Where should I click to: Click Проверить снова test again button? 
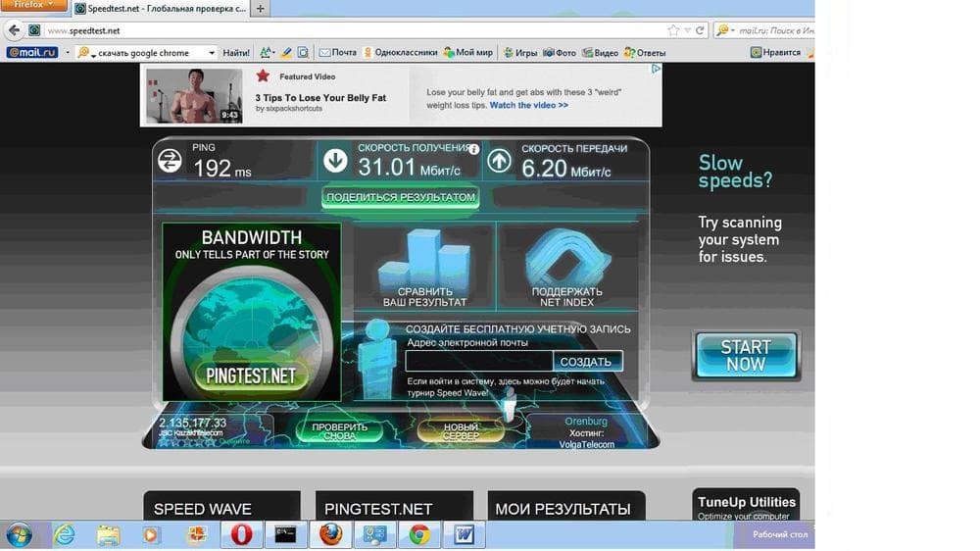click(x=339, y=431)
